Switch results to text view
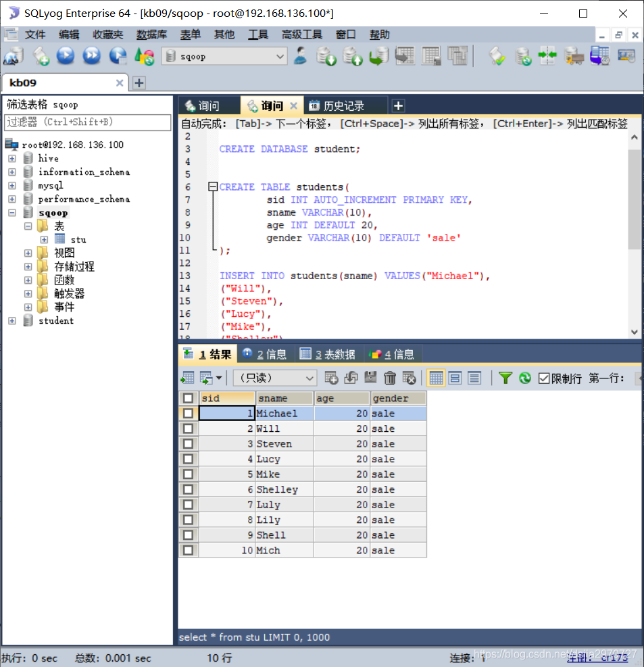Image resolution: width=644 pixels, height=667 pixels. [474, 378]
